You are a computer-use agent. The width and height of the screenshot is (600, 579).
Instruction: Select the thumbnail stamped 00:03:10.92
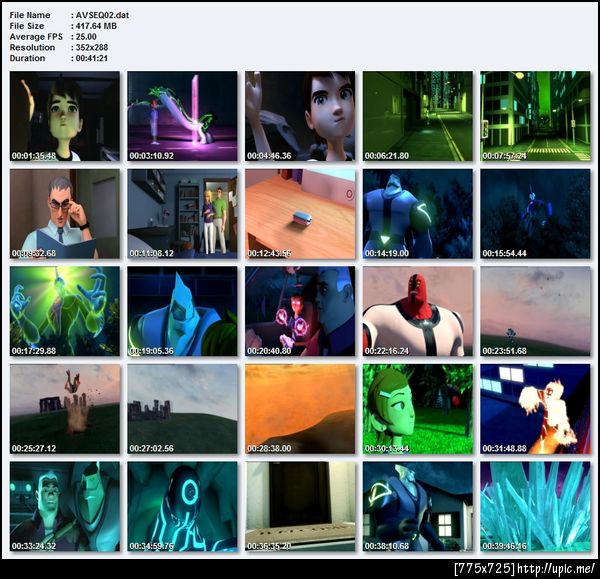pyautogui.click(x=182, y=116)
